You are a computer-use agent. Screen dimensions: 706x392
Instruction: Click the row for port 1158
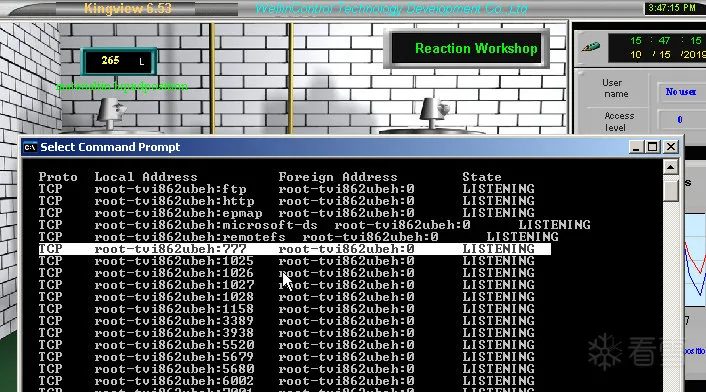286,309
